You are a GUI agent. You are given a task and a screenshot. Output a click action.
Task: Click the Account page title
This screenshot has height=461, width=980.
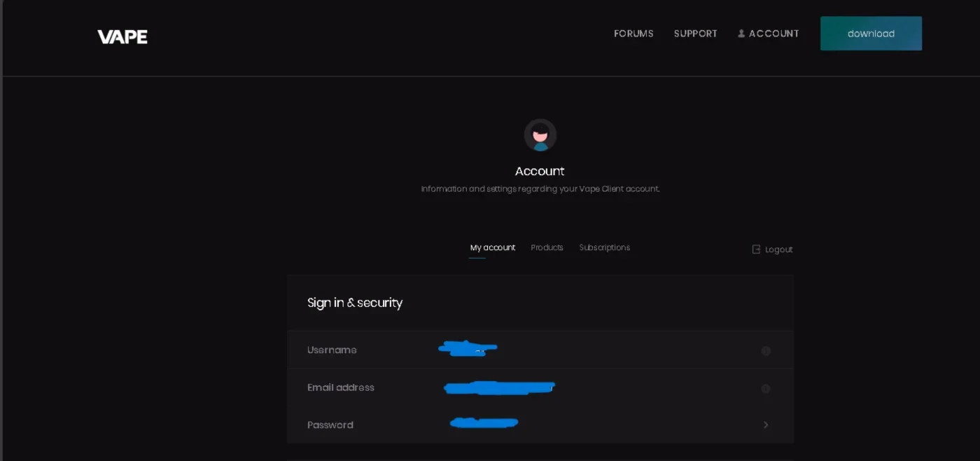[540, 171]
